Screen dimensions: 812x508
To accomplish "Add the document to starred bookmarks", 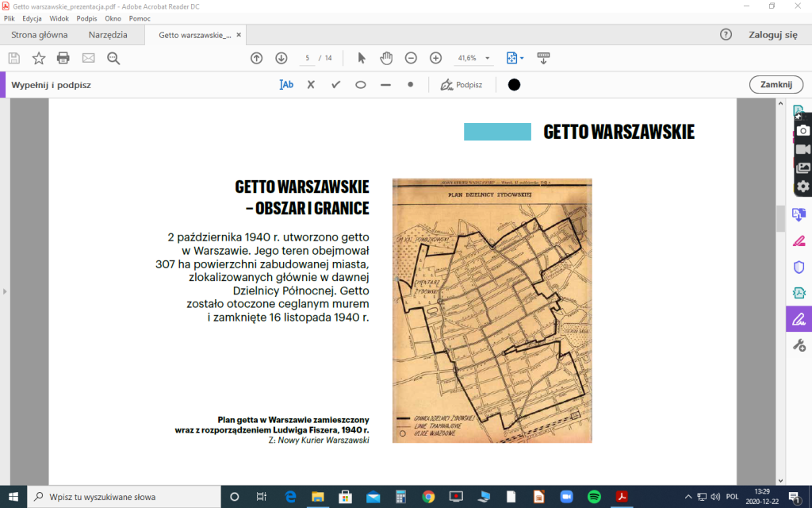I will point(38,58).
